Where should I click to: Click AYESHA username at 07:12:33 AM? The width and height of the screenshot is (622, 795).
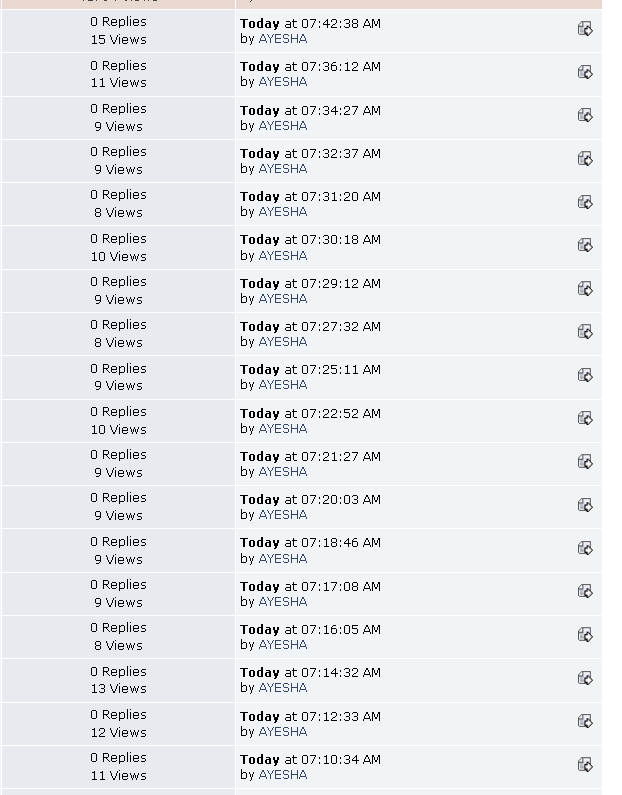[x=283, y=732]
